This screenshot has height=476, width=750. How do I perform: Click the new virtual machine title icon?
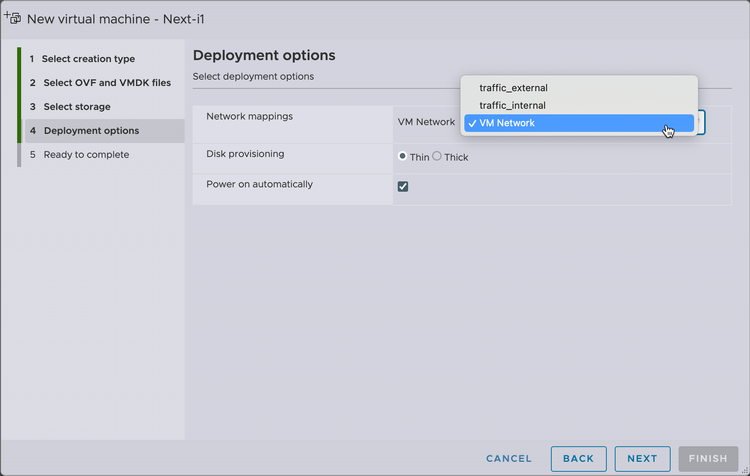13,18
